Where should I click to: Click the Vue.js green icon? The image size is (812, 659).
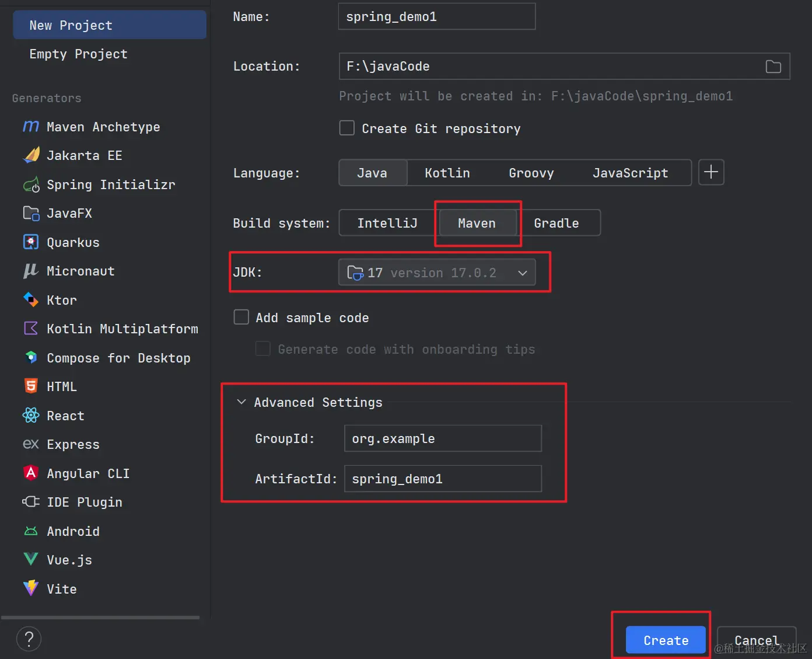pyautogui.click(x=31, y=559)
